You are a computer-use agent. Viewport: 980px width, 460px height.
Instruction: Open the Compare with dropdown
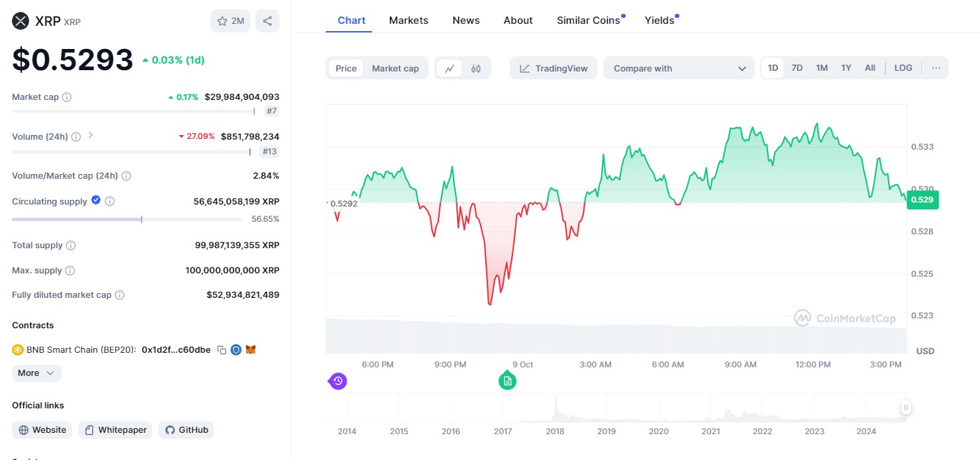click(x=679, y=68)
